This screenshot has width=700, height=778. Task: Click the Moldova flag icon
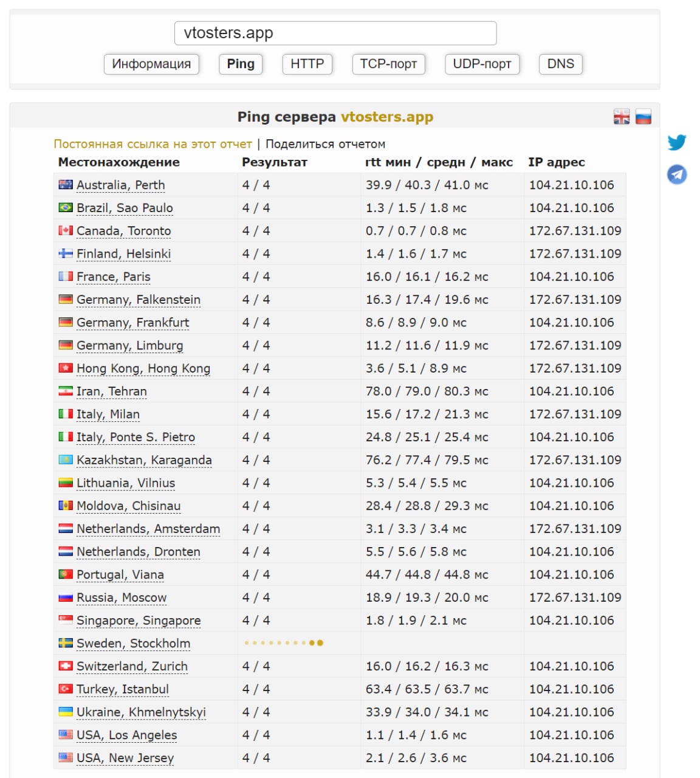pyautogui.click(x=66, y=506)
